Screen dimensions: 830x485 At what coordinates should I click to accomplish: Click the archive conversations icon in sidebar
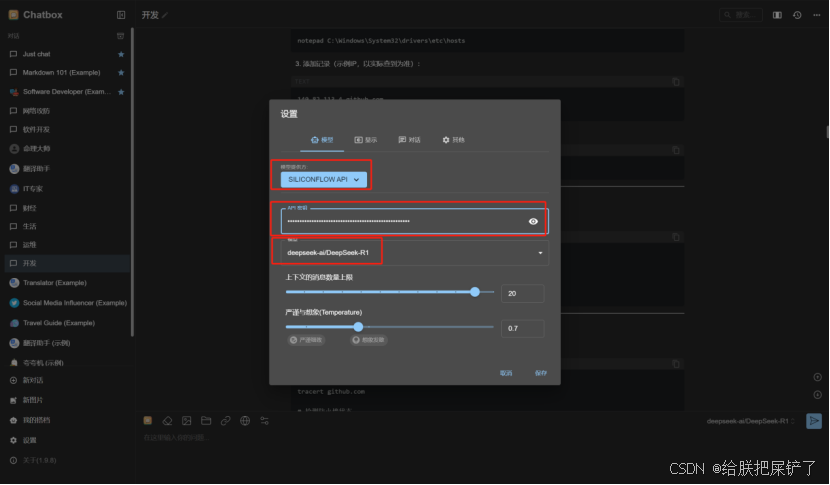pos(120,36)
